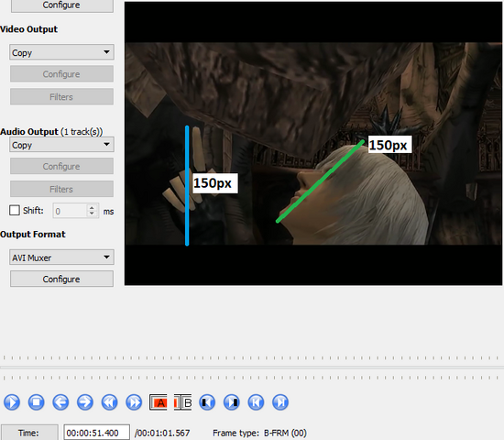Screen dimensions: 504x440
Task: Start playback with the Play button
Action: 12,402
